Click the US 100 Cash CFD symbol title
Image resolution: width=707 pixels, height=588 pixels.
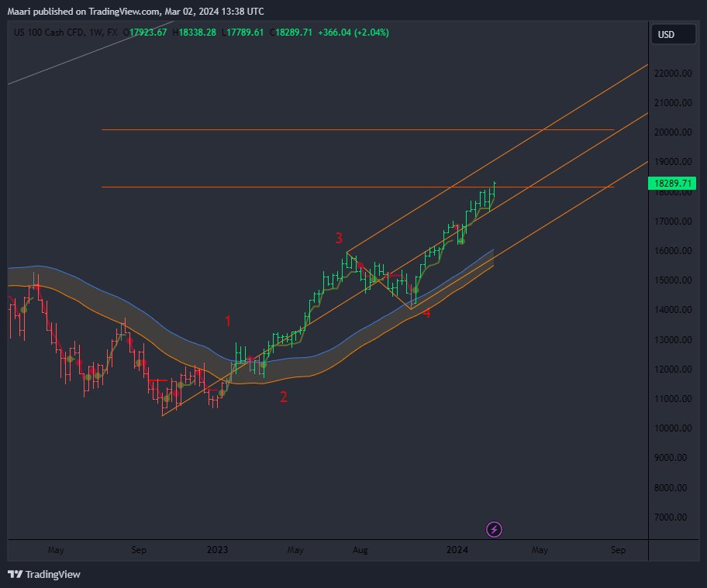pos(65,33)
